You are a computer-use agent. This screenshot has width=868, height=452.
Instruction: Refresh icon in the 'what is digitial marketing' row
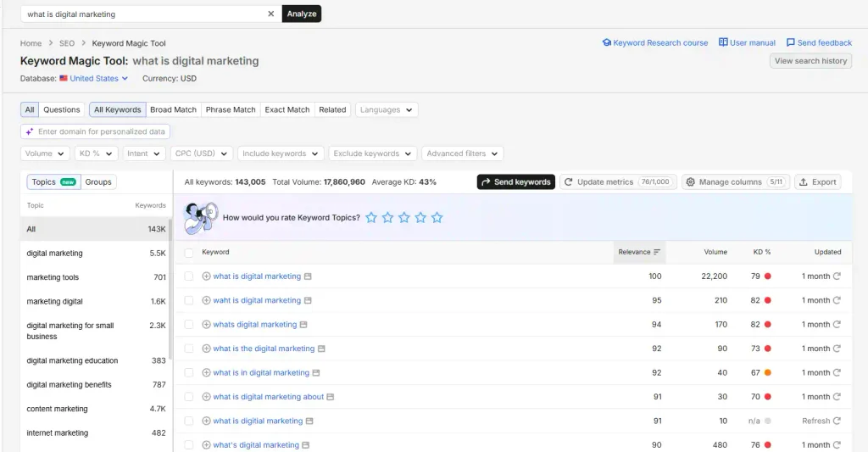coord(837,421)
